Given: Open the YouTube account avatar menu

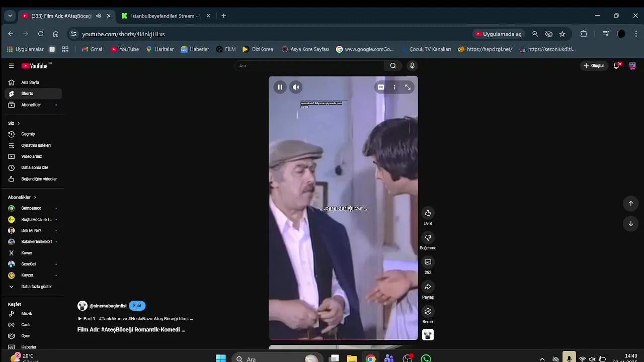Looking at the screenshot, I should click(x=632, y=66).
